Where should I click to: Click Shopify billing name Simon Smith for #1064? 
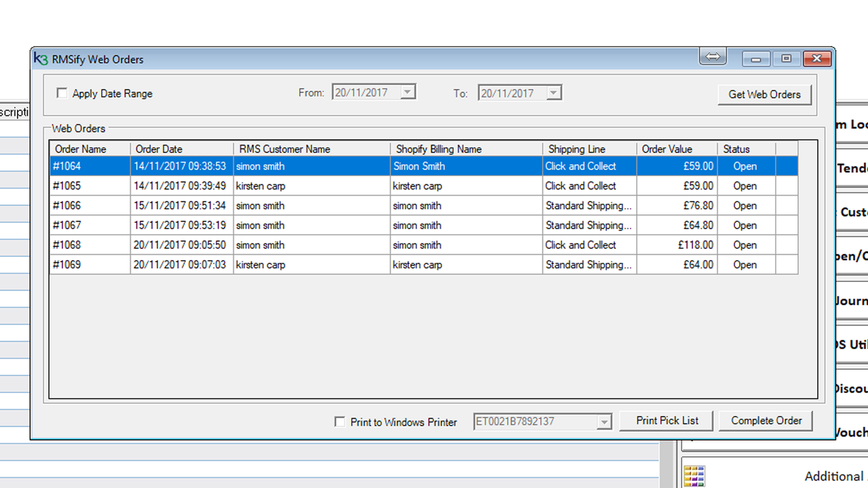point(419,166)
